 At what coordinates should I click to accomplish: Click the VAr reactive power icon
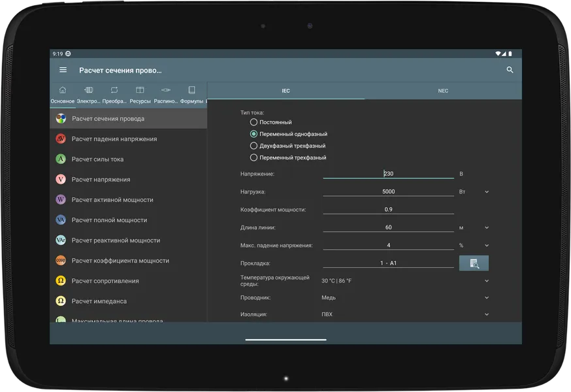tap(61, 240)
